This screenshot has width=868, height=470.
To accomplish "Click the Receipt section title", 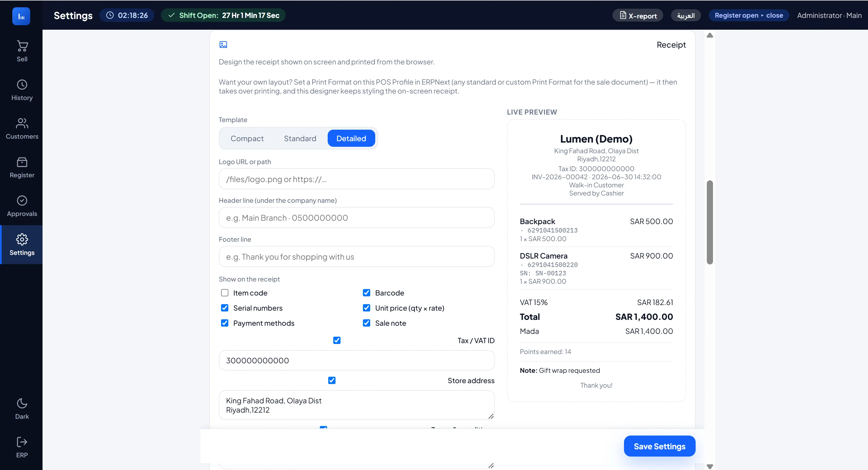I will [671, 45].
